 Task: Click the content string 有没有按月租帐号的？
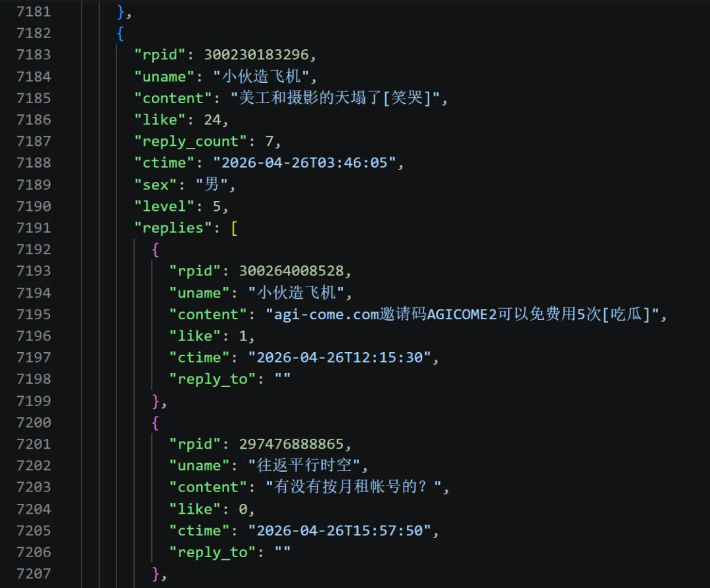(354, 487)
